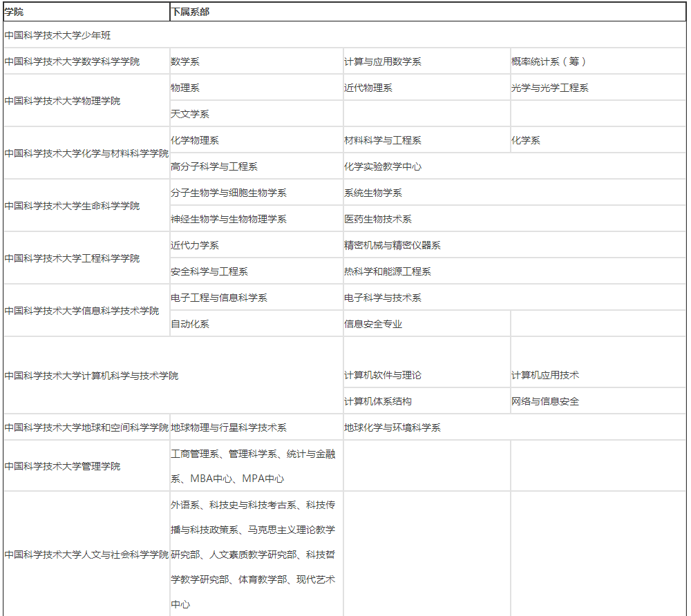This screenshot has width=691, height=616.
Task: Select 中国科学技术大学物理学院 cell
Action: click(86, 101)
